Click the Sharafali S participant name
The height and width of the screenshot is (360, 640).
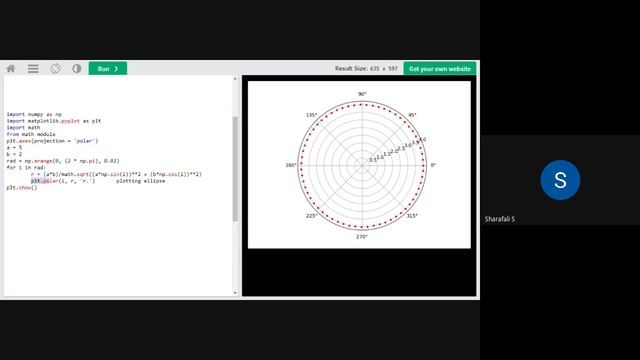[x=500, y=219]
